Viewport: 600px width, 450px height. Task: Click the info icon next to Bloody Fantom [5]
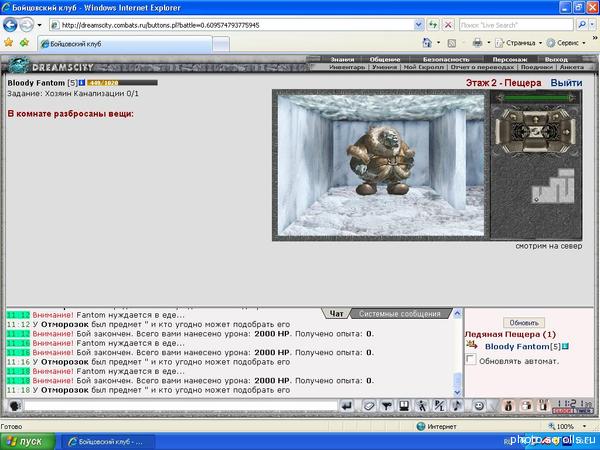[x=82, y=82]
